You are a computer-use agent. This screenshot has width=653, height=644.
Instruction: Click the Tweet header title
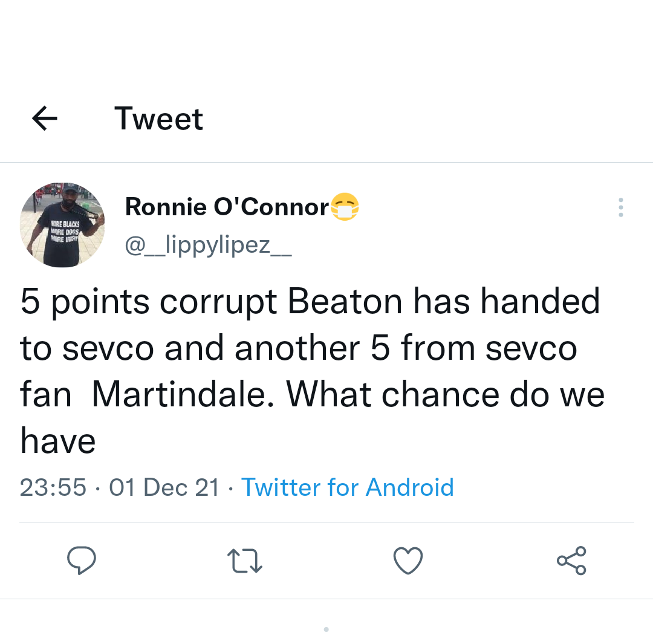158,119
